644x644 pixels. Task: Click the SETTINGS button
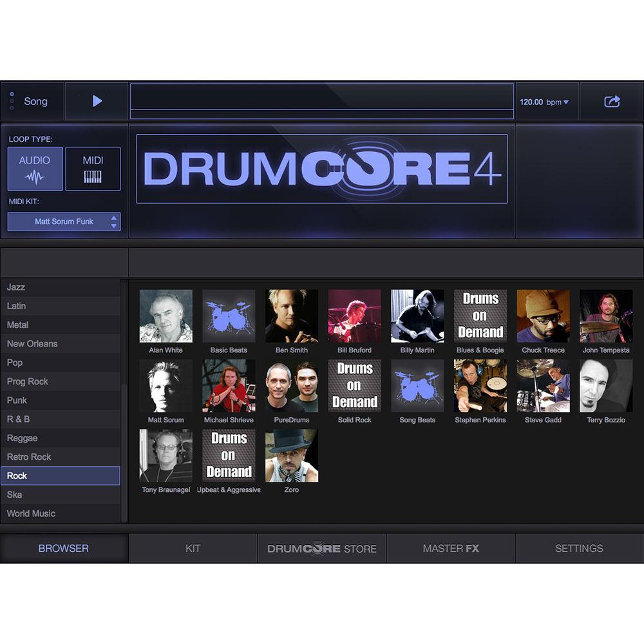pyautogui.click(x=578, y=548)
